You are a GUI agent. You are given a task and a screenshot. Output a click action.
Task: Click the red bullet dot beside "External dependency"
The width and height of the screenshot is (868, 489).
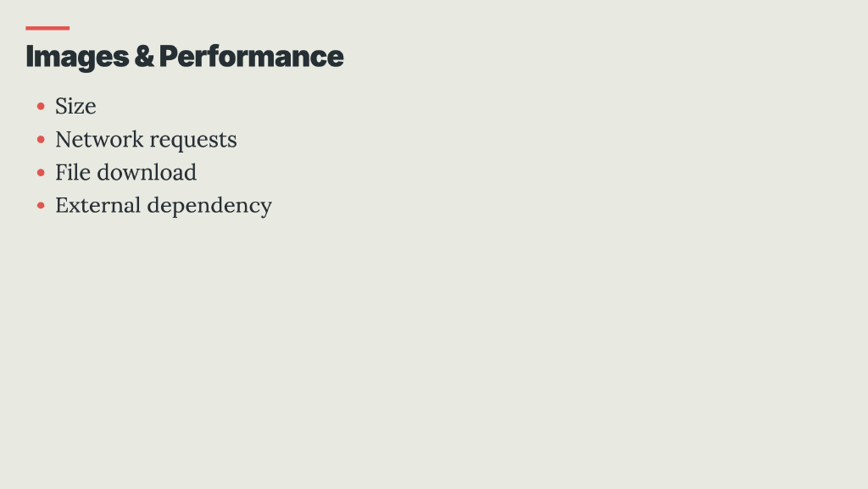click(41, 206)
